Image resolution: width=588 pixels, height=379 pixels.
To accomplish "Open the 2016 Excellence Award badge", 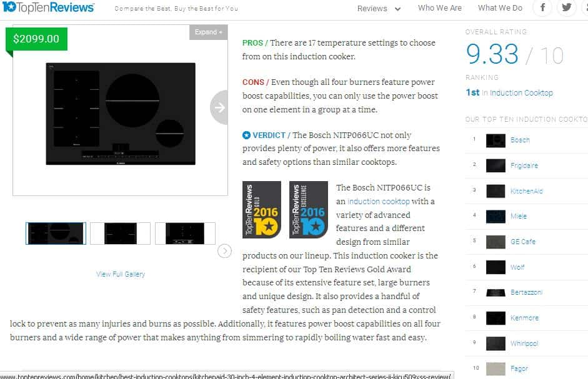I will 309,210.
